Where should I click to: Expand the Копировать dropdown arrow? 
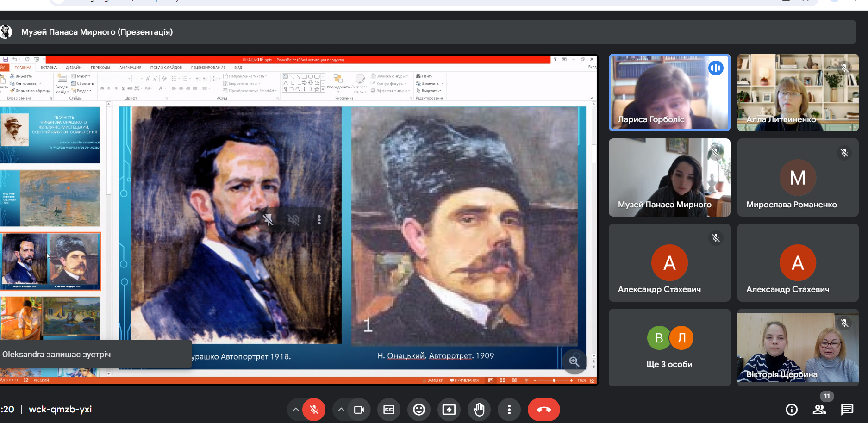[x=40, y=83]
